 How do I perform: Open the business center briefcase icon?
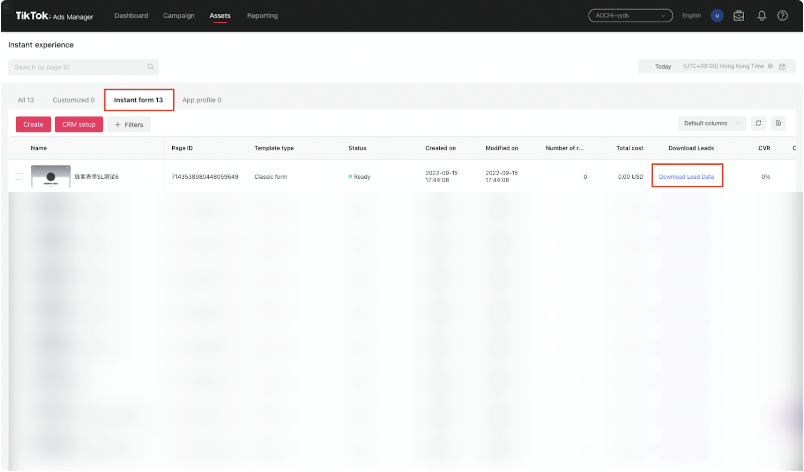tap(739, 16)
